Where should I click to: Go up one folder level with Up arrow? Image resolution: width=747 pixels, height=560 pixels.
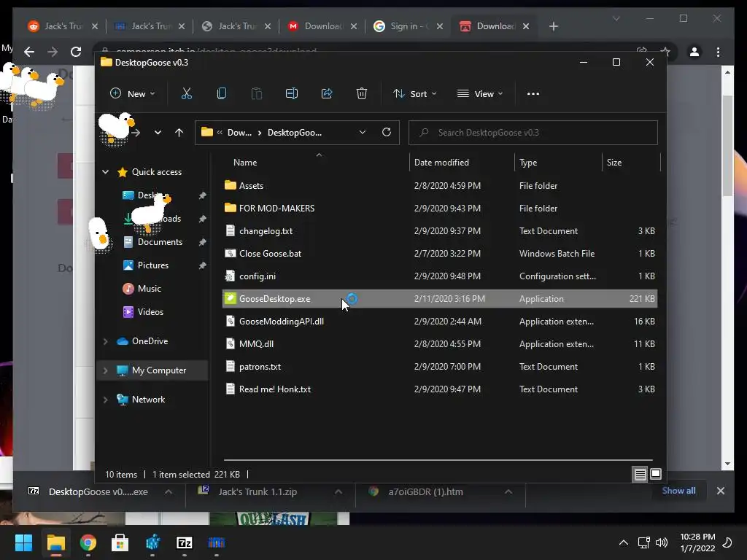tap(179, 133)
